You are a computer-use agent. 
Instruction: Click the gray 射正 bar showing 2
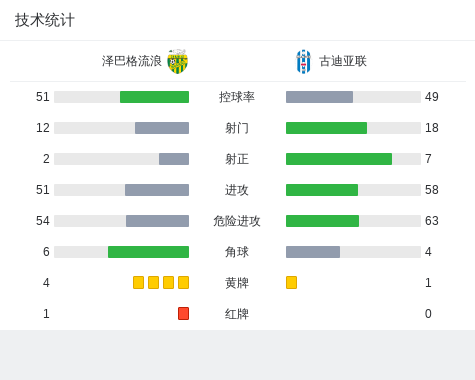(174, 159)
